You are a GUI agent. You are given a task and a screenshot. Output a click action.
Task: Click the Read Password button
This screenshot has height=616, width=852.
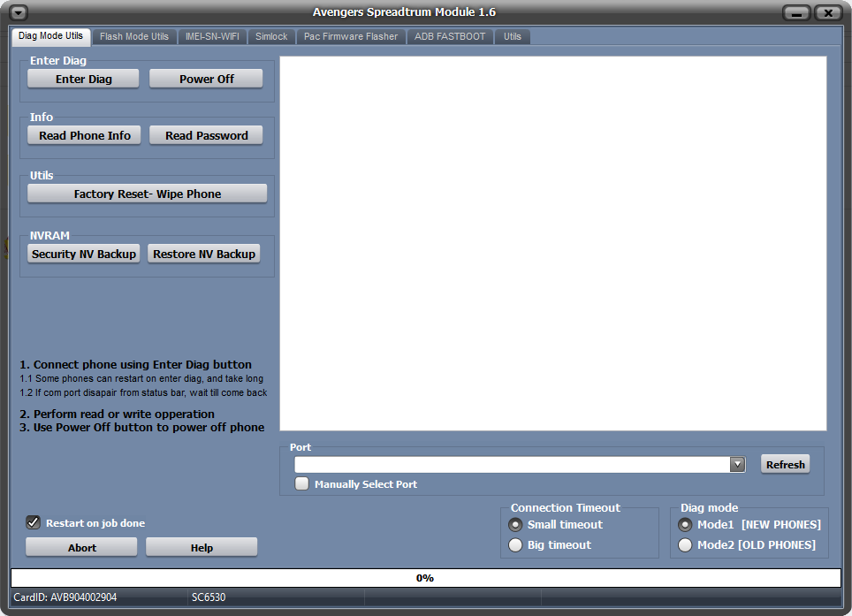207,135
